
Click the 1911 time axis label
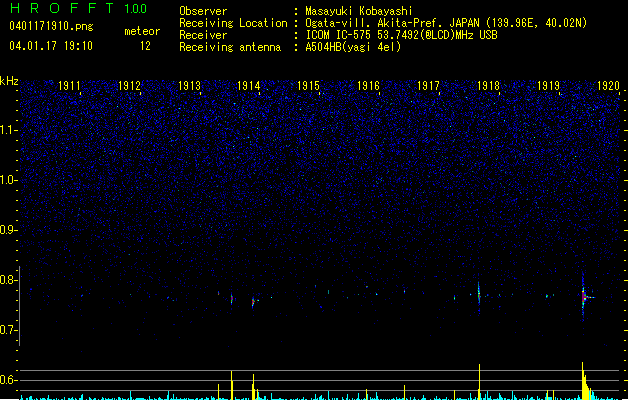click(69, 86)
